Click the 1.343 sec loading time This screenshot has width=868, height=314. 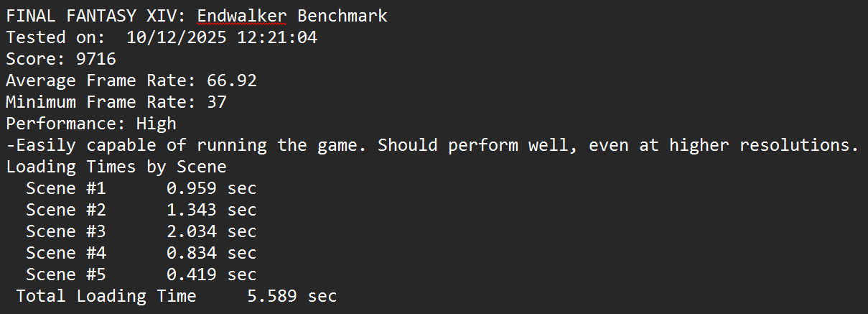[211, 210]
